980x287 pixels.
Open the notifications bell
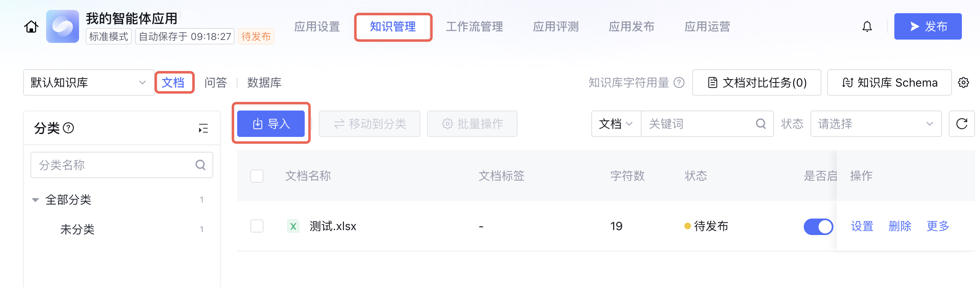867,27
